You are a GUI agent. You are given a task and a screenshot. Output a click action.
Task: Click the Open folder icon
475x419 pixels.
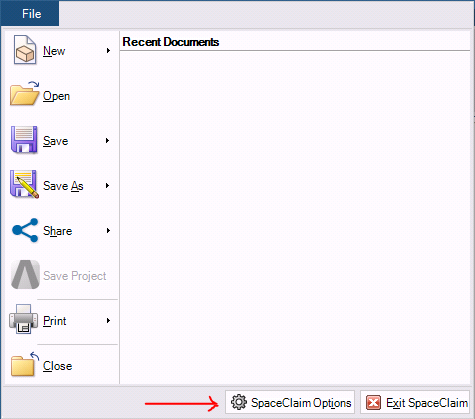[25, 94]
